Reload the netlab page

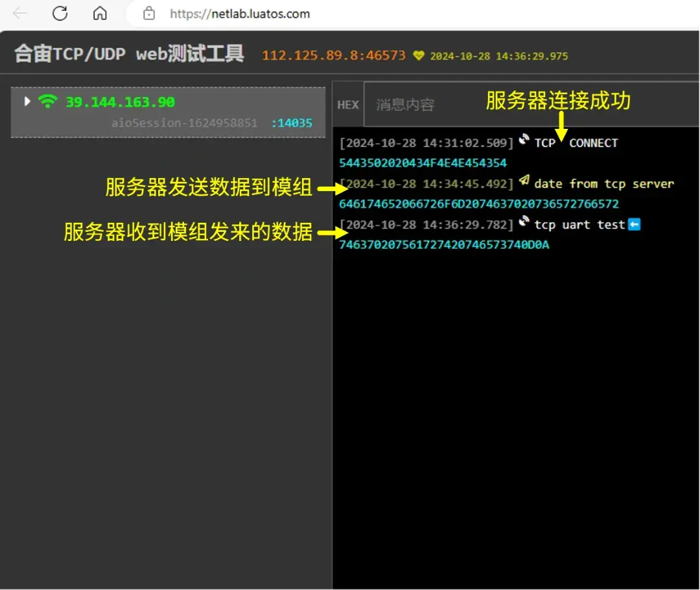click(60, 14)
